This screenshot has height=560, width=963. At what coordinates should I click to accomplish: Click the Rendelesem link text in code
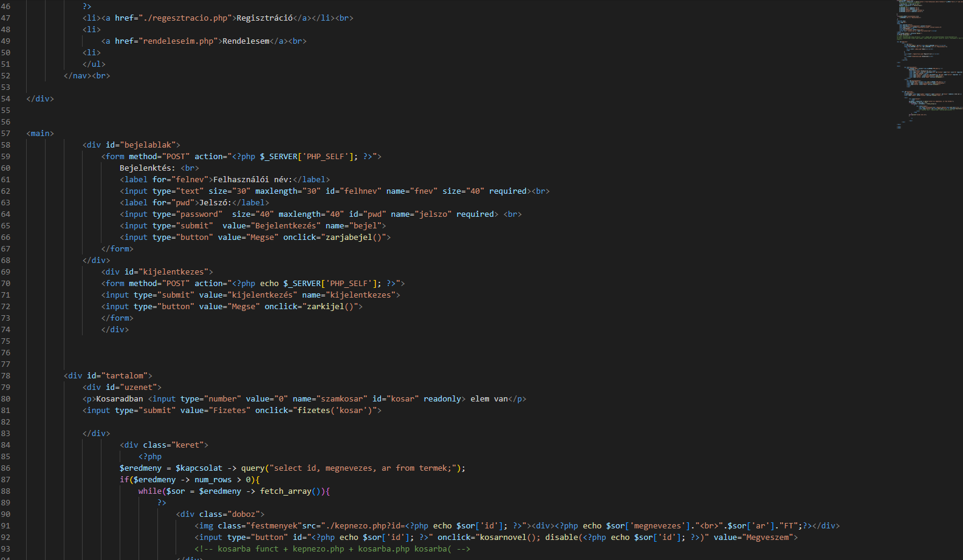(246, 41)
